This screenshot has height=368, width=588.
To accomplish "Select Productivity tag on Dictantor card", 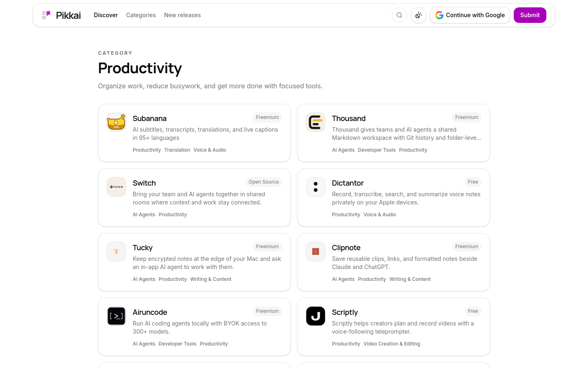I will point(346,215).
